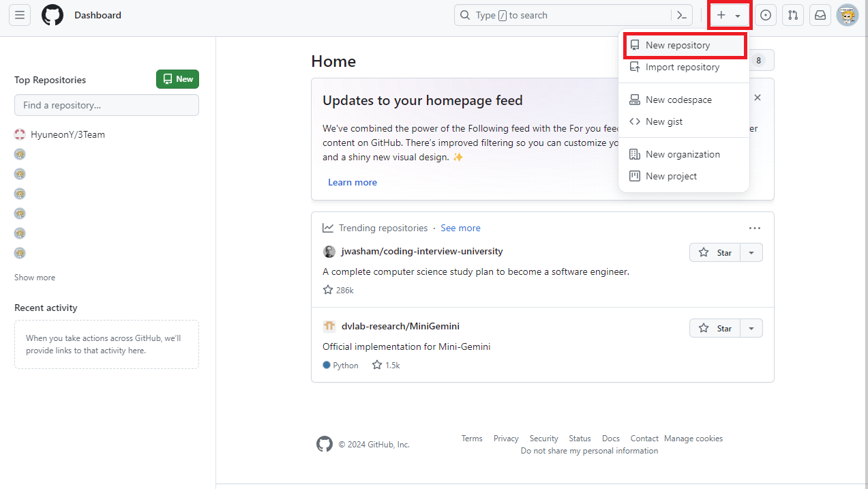Select New gist from the menu
868x489 pixels.
pyautogui.click(x=684, y=121)
